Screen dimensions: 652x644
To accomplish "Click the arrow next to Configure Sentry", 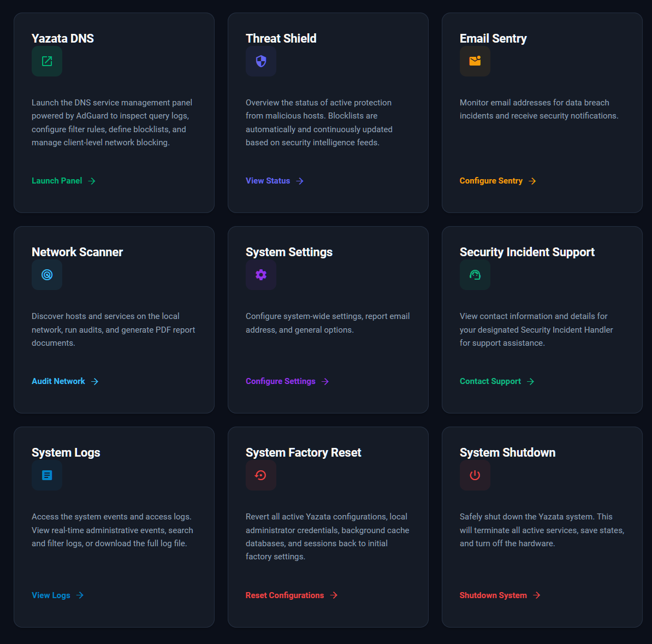I will (532, 181).
